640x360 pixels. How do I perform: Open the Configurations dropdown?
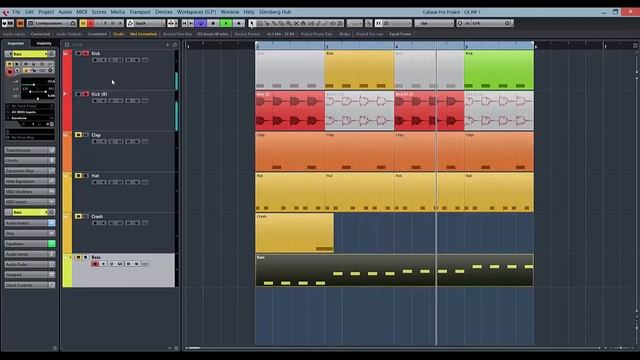52,23
